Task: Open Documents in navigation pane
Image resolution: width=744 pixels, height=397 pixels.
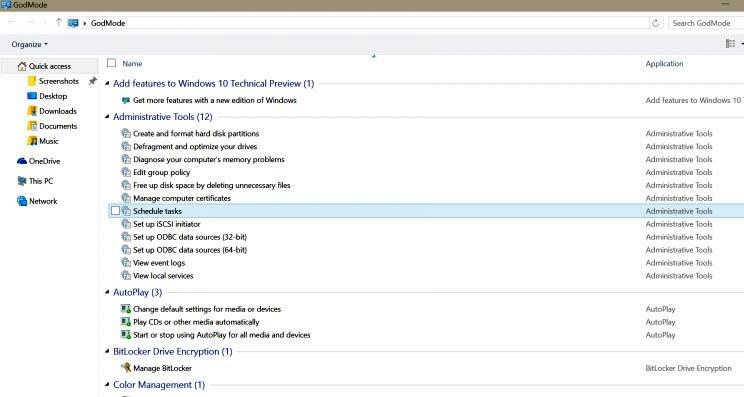Action: [x=58, y=126]
